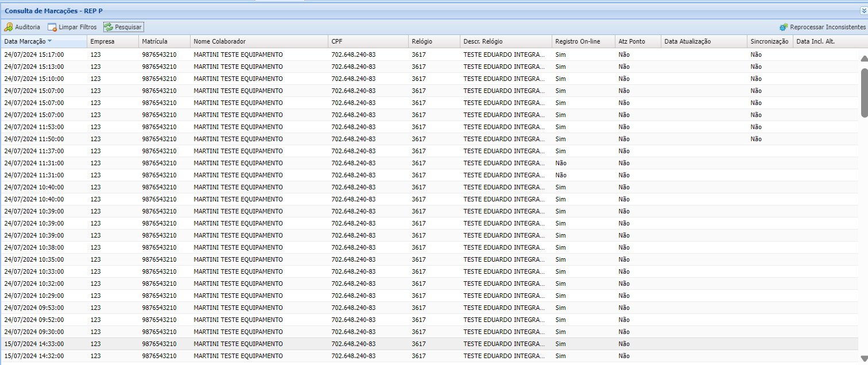This screenshot has width=868, height=365.
Task: Sort by the Nome Colaborador column
Action: tap(259, 41)
